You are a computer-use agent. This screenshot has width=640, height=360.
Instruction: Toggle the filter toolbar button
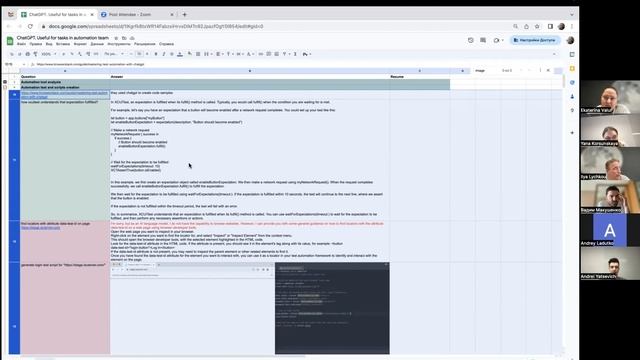[285, 54]
